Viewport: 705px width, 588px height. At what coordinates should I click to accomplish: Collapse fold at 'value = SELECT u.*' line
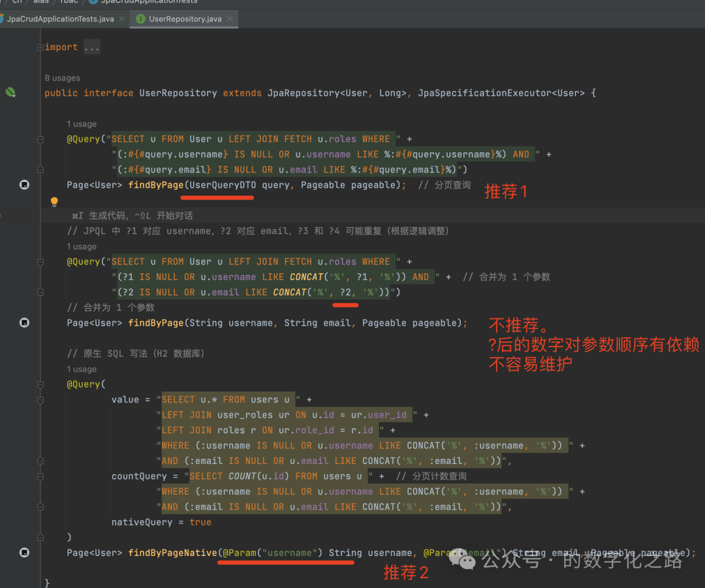(40, 399)
